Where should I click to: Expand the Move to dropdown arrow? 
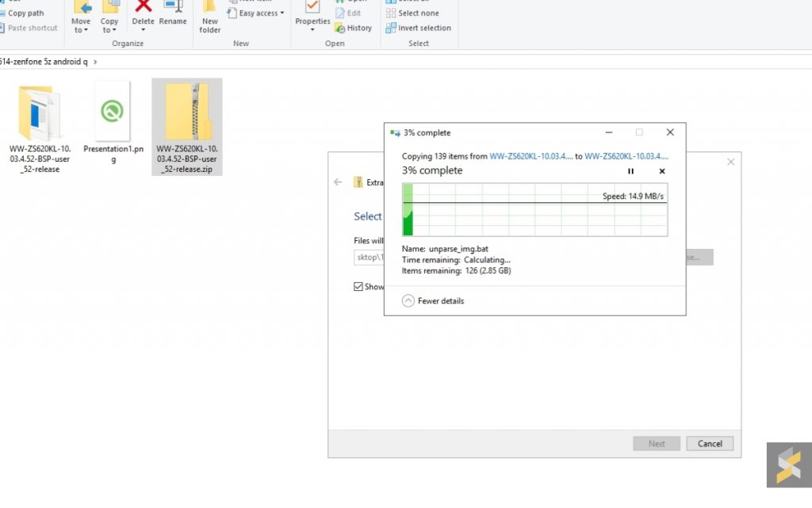point(86,30)
